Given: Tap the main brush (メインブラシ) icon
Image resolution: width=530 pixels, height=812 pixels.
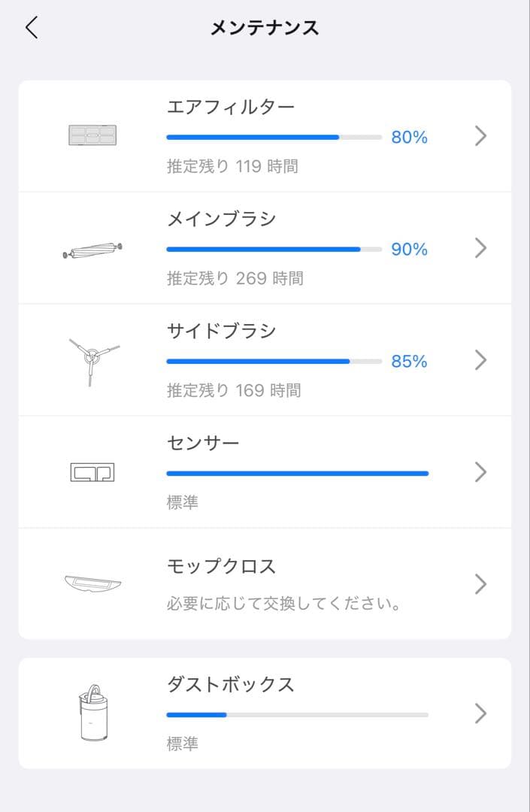Looking at the screenshot, I should (92, 248).
